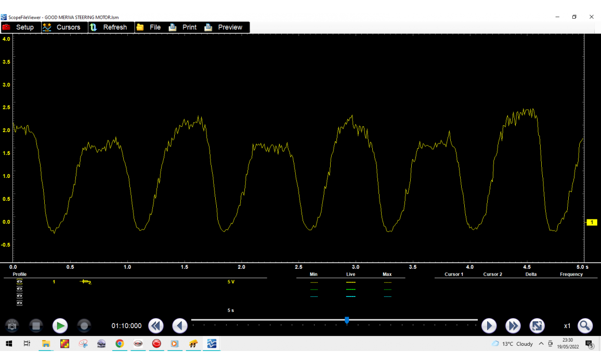Click the blue playback position slider handle
Screen dimensions: 601x364
tap(347, 320)
